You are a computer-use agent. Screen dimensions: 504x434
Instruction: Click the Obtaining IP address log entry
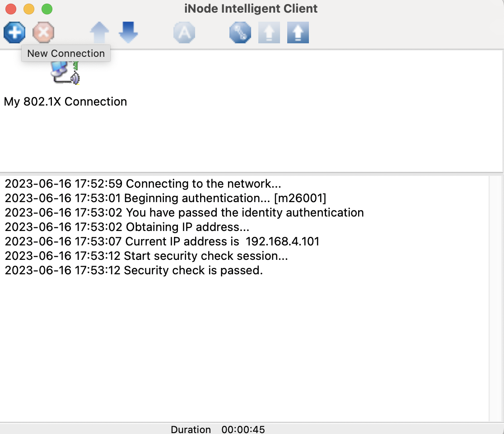point(127,227)
